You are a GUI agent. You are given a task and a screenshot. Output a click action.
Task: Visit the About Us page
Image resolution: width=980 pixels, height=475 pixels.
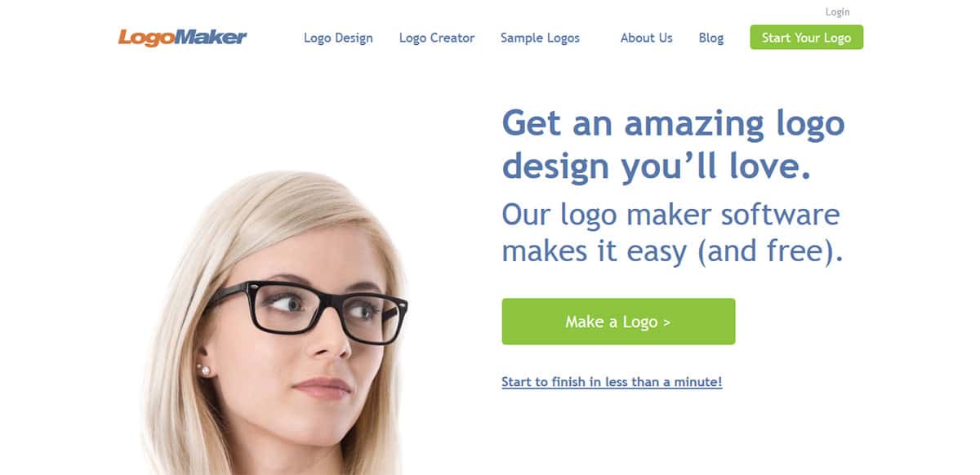tap(646, 38)
